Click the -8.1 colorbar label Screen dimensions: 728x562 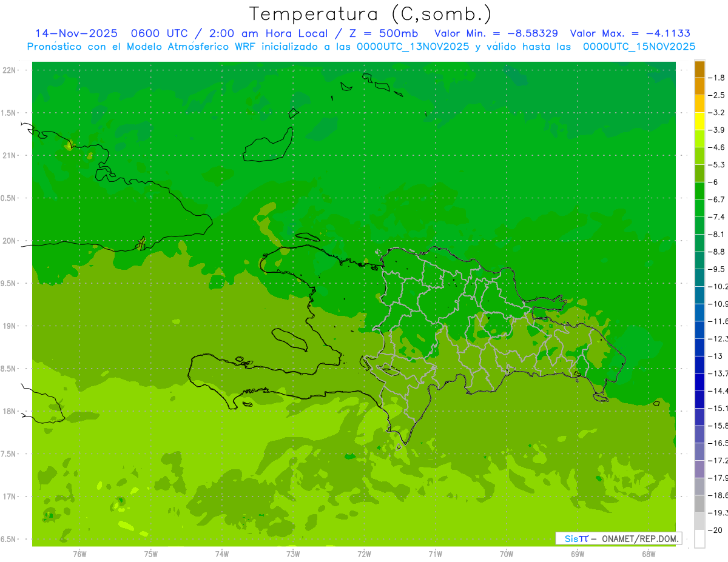click(716, 234)
